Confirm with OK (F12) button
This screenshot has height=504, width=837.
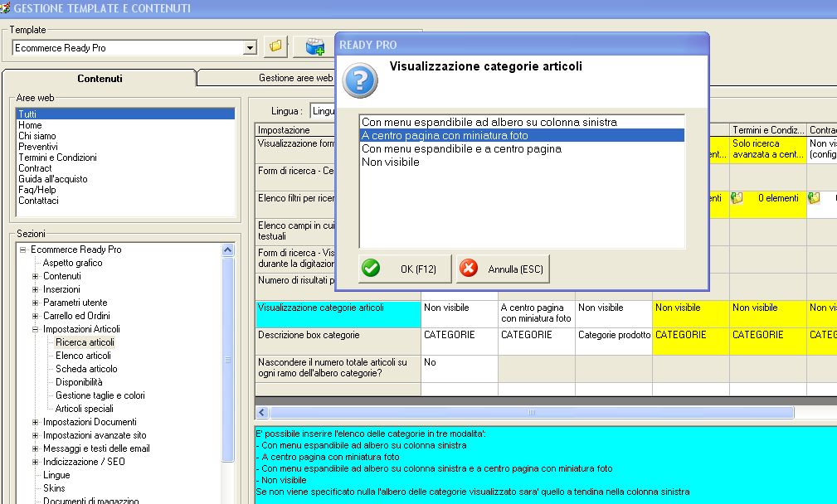tap(405, 269)
